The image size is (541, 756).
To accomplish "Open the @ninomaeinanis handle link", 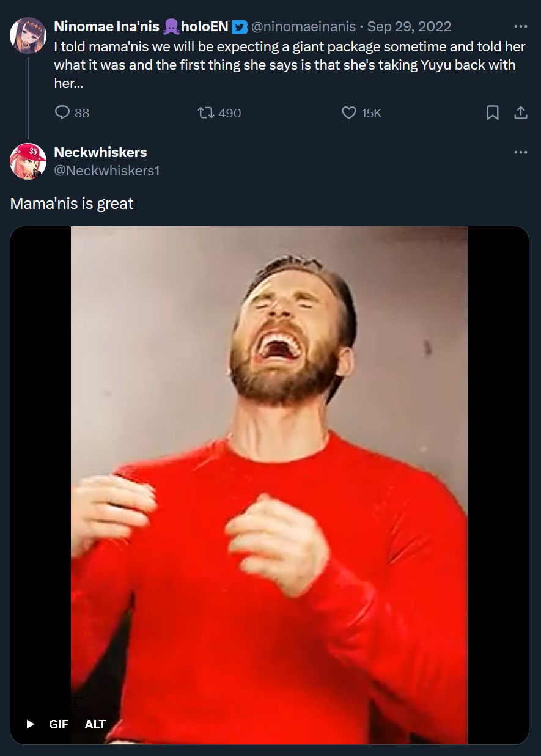I will tap(303, 27).
